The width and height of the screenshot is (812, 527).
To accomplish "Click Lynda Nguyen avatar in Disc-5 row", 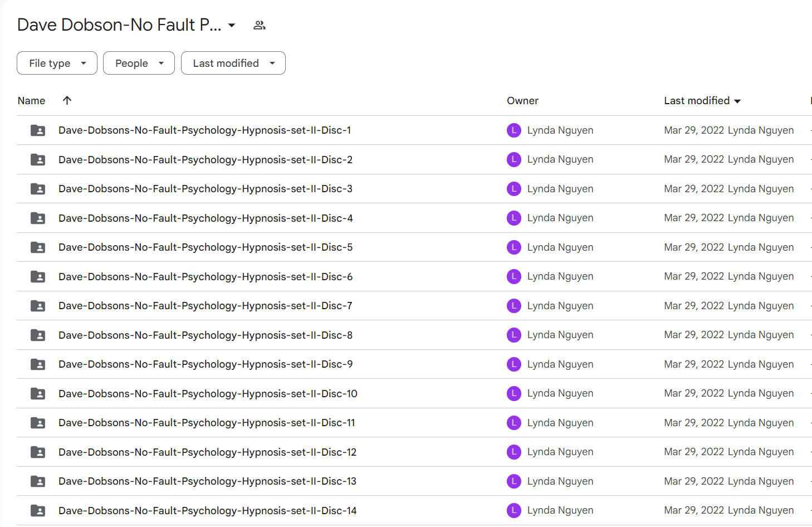I will pyautogui.click(x=513, y=247).
